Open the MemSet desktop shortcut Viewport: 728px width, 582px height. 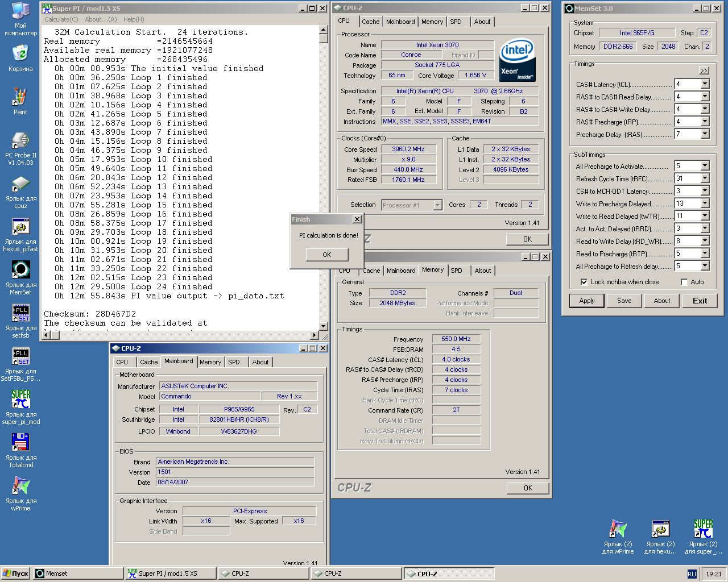coord(20,278)
